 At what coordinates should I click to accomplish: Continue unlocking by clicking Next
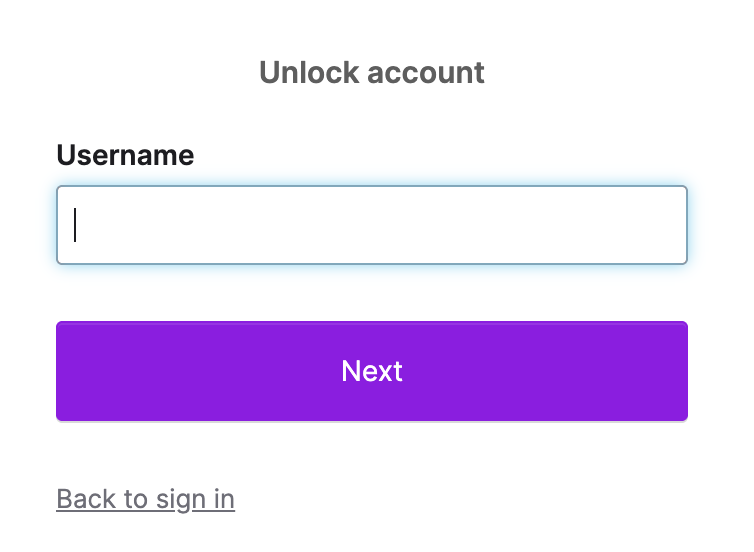tap(371, 371)
